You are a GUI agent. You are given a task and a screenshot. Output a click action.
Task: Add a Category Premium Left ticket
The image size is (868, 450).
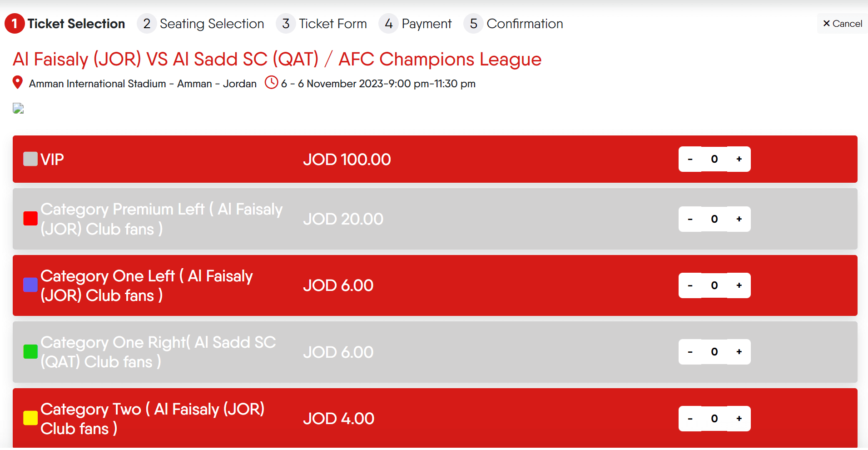tap(739, 219)
